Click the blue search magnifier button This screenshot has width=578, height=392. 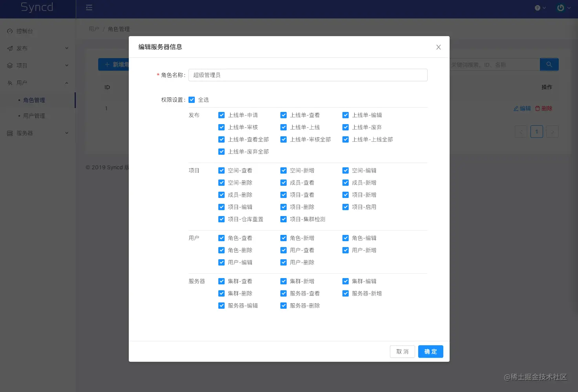pyautogui.click(x=549, y=64)
